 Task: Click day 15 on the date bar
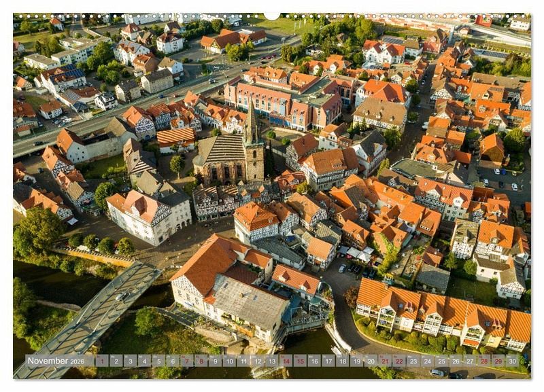pos(301,361)
